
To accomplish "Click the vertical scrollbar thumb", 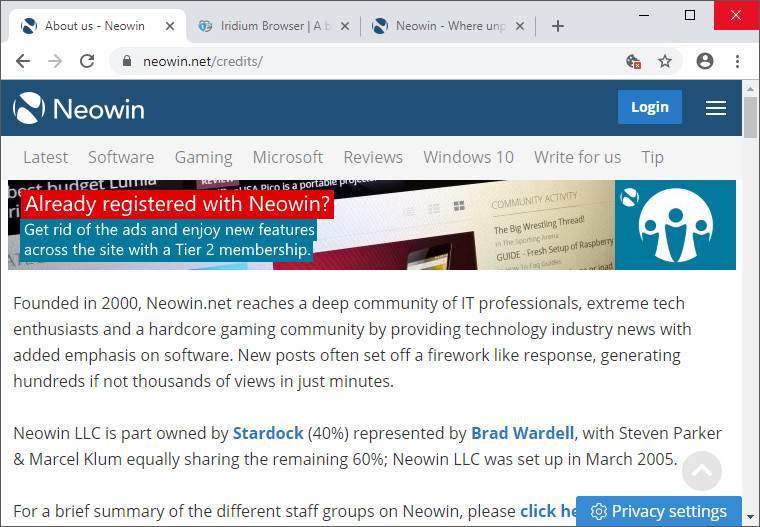I will tap(750, 117).
